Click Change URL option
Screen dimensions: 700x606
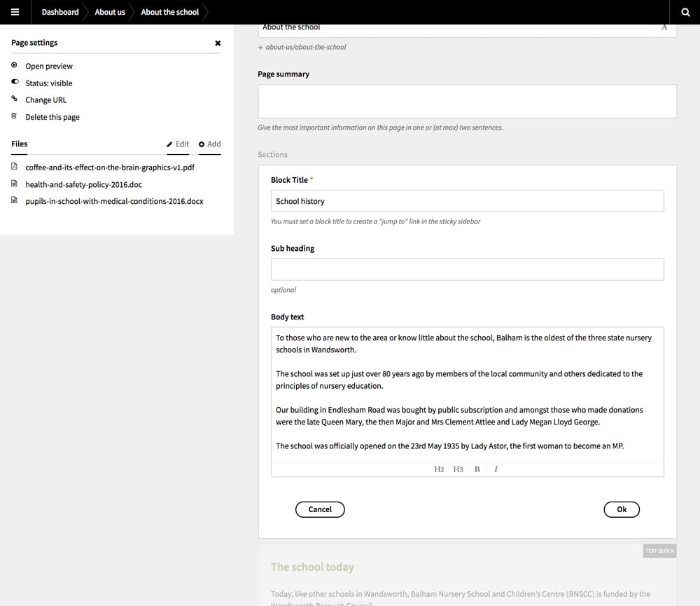45,100
